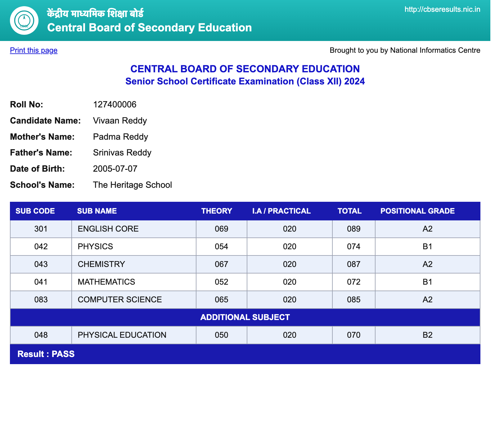Select Physical Education theory mark 050
The width and height of the screenshot is (504, 447).
tap(222, 335)
